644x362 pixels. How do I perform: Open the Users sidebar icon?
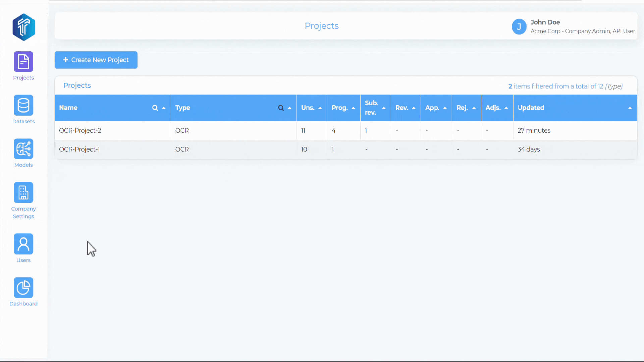click(23, 244)
